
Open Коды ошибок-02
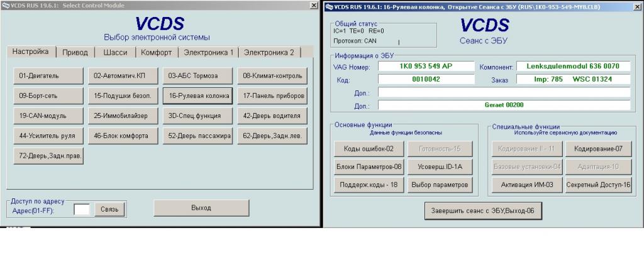point(369,149)
